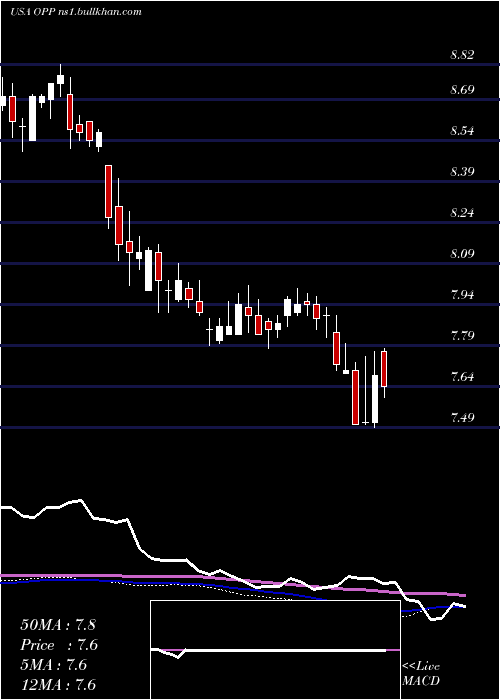
Task: Click the 'USA OPP ns1.bullkhan.com' header text
Action: 75,12
